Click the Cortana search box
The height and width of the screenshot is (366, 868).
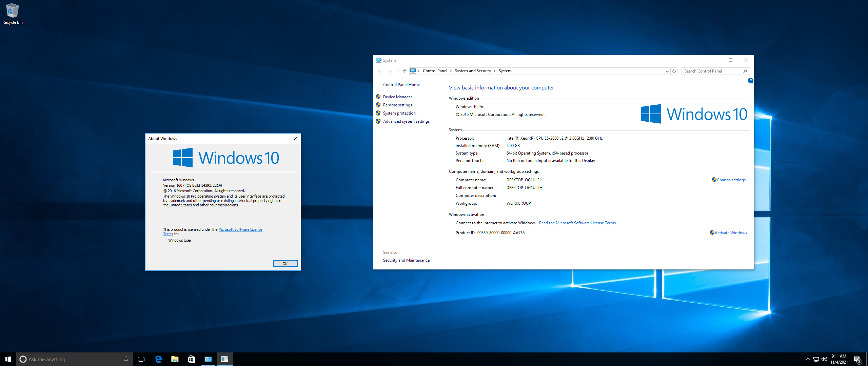(x=74, y=359)
